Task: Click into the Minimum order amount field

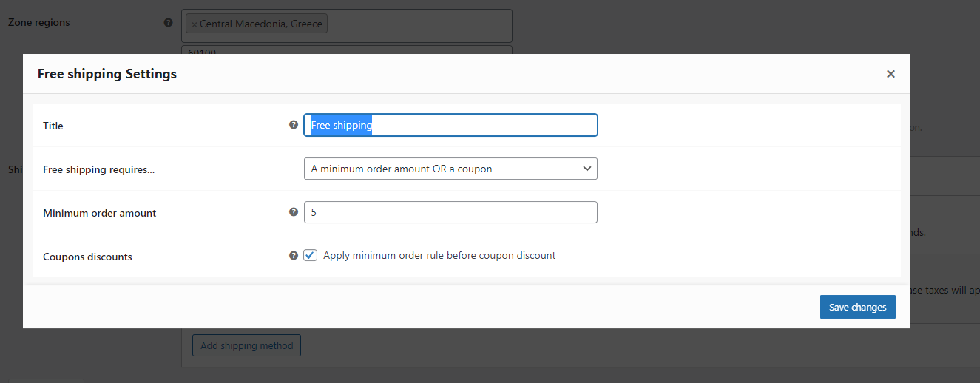Action: pyautogui.click(x=450, y=212)
